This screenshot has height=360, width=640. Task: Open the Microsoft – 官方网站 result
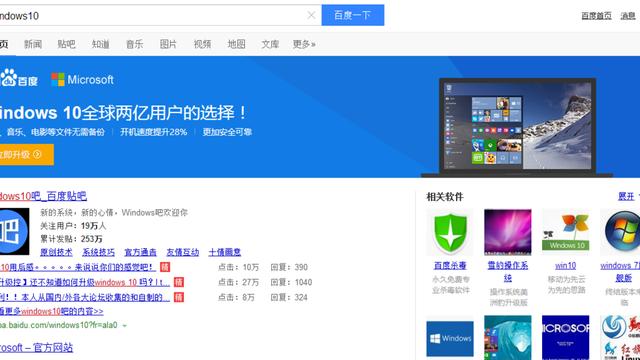36,348
